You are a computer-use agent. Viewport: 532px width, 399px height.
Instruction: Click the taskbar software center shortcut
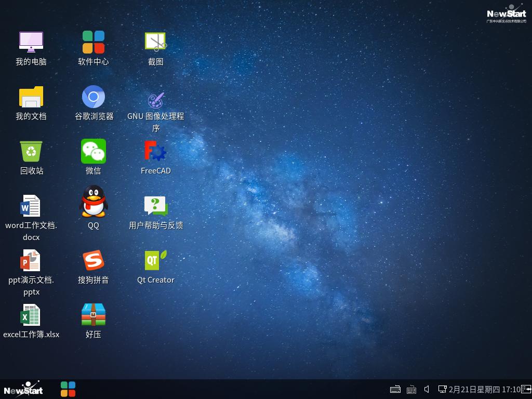pos(68,389)
